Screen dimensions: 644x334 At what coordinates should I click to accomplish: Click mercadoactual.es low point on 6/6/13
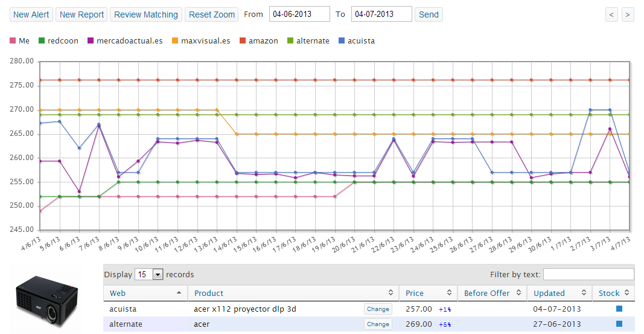click(79, 191)
